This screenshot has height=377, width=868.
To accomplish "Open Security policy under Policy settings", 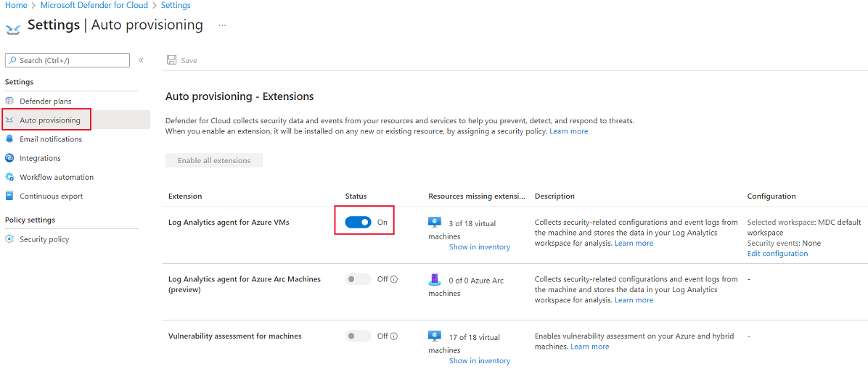I will [44, 239].
